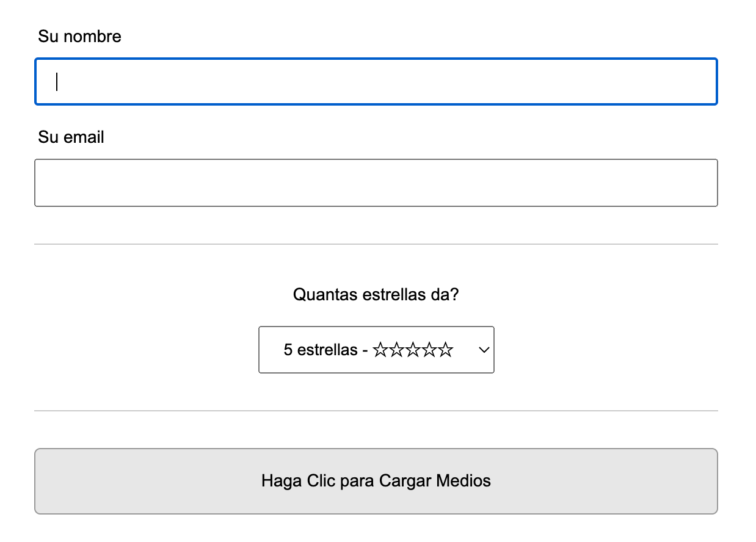Viewport: 756px width, 542px height.
Task: Click the chevron arrow of the stars dropdown
Action: point(484,350)
